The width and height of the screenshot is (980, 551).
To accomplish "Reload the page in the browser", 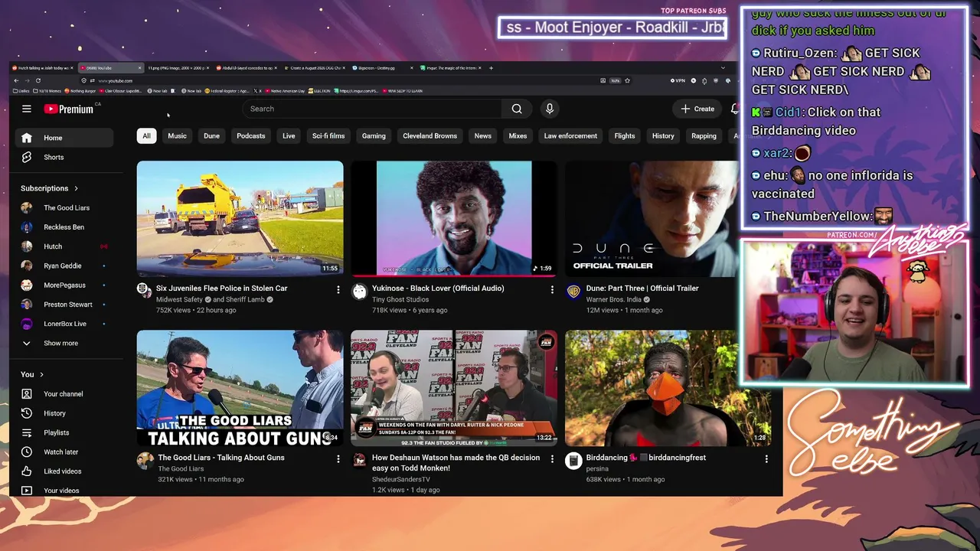I will click(x=38, y=80).
